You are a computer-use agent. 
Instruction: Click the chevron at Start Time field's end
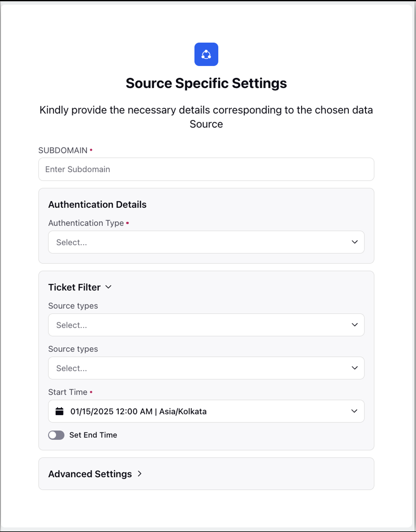[354, 411]
